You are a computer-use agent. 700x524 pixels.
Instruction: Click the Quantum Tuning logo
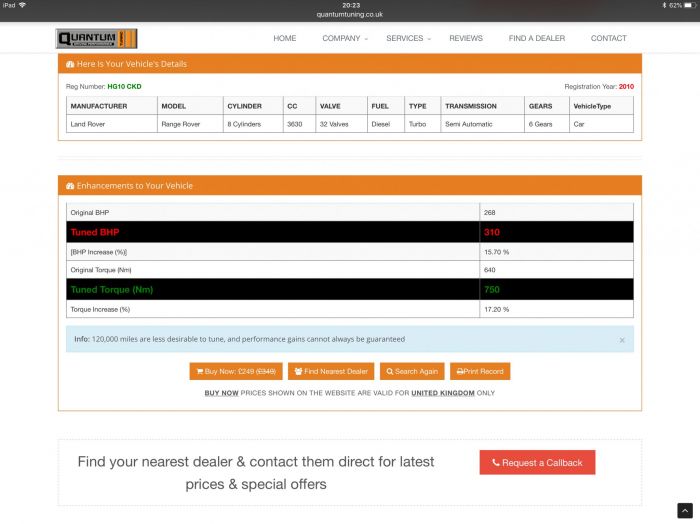tap(96, 39)
